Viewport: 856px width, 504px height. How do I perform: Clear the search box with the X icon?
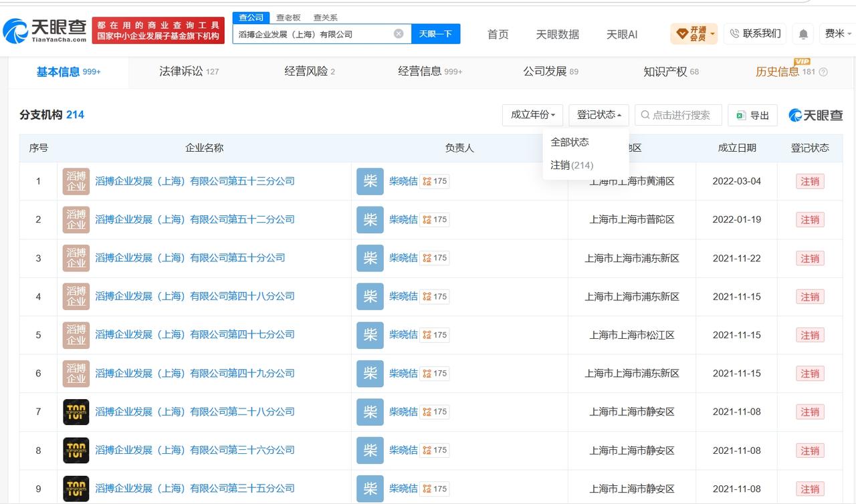pos(399,33)
